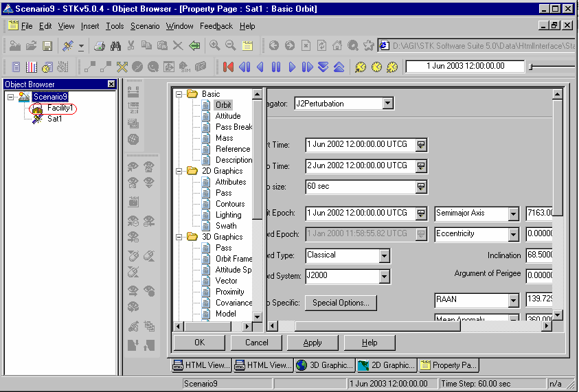Close the Object Browser panel
Image resolution: width=579 pixels, height=392 pixels.
click(x=111, y=84)
